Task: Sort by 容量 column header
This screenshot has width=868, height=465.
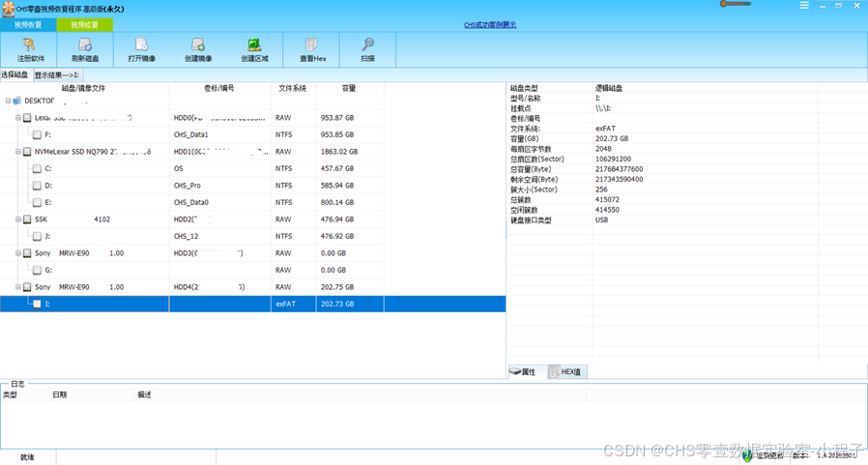Action: pos(349,88)
